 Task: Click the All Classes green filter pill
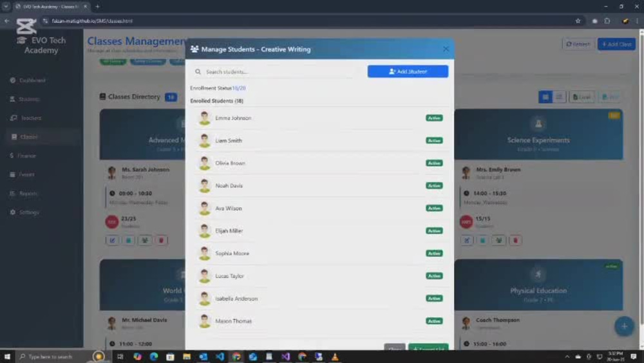pos(113,62)
